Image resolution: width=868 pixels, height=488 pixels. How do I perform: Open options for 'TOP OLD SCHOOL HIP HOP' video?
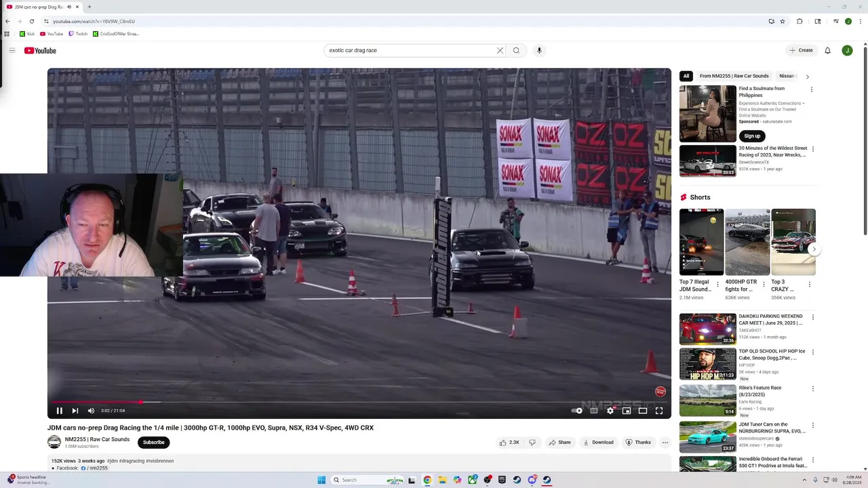coord(813,352)
